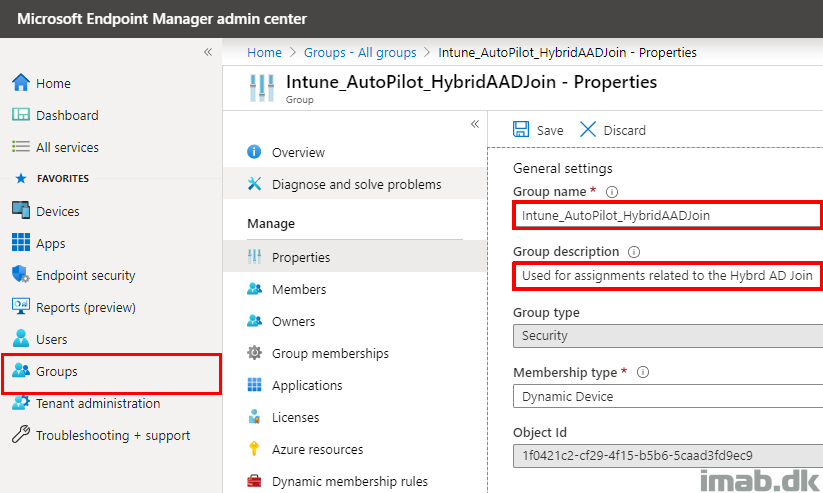Open the Dashboard icon in left navigation
823x493 pixels.
point(21,114)
